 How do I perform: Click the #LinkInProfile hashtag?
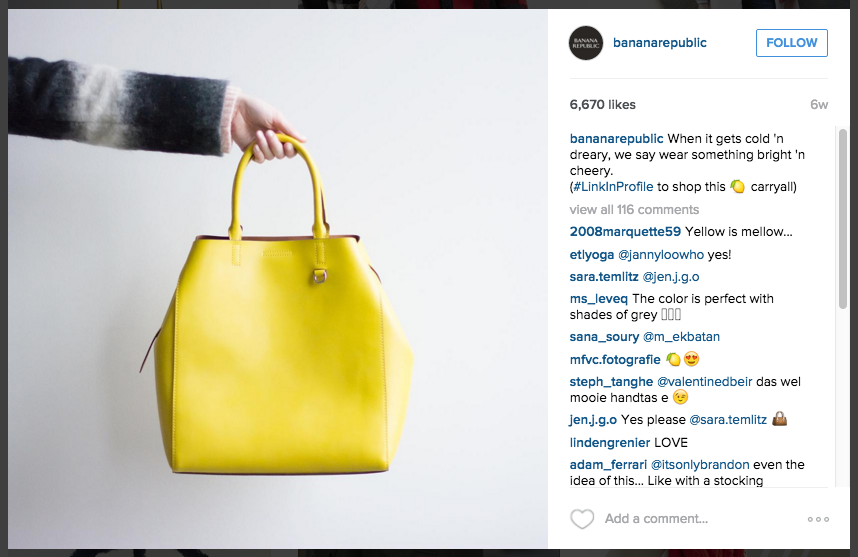pyautogui.click(x=613, y=187)
